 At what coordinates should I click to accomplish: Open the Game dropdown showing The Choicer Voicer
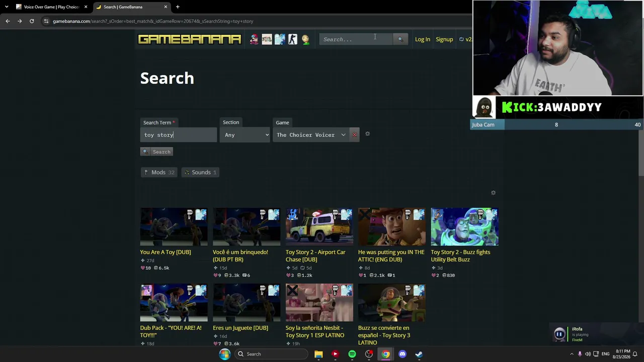pyautogui.click(x=311, y=135)
